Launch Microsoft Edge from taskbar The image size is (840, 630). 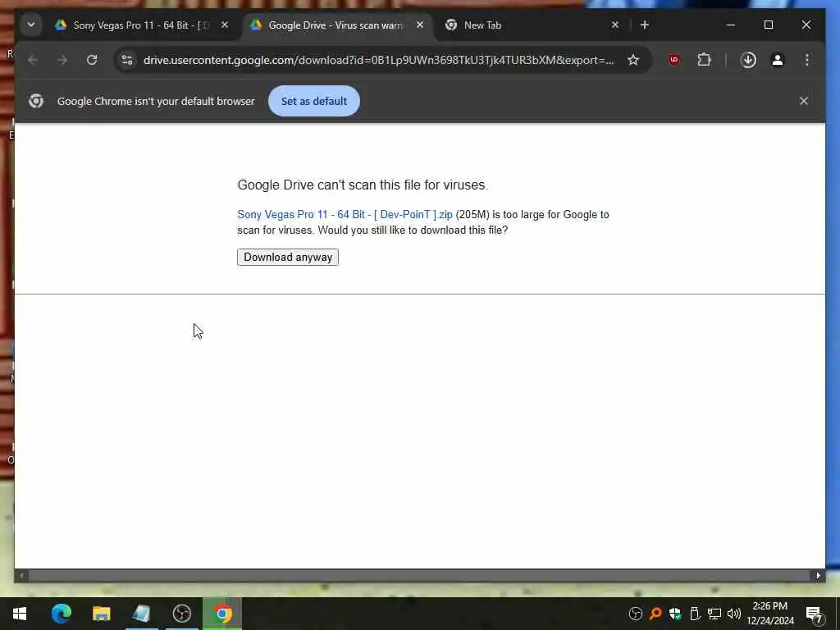pyautogui.click(x=61, y=614)
